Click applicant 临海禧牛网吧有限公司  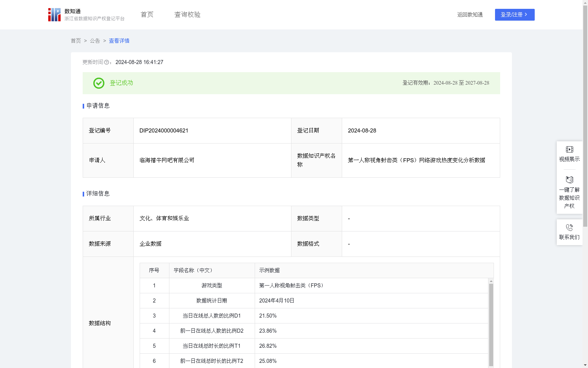point(167,160)
